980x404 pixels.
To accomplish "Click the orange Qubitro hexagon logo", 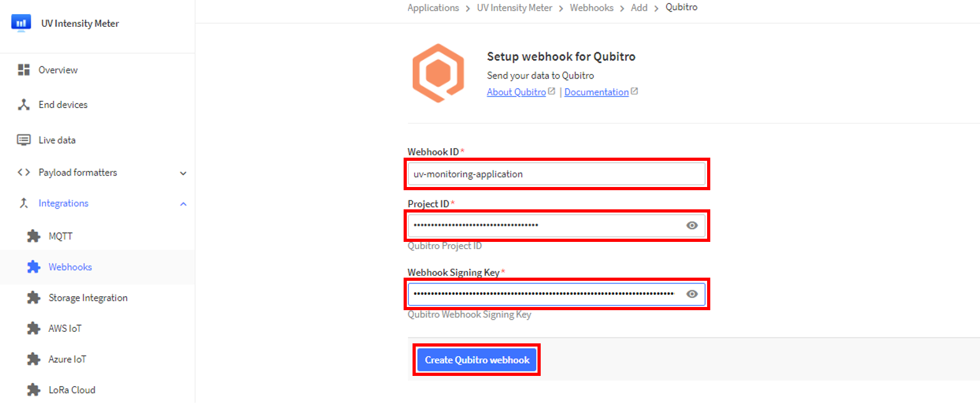I will point(437,73).
